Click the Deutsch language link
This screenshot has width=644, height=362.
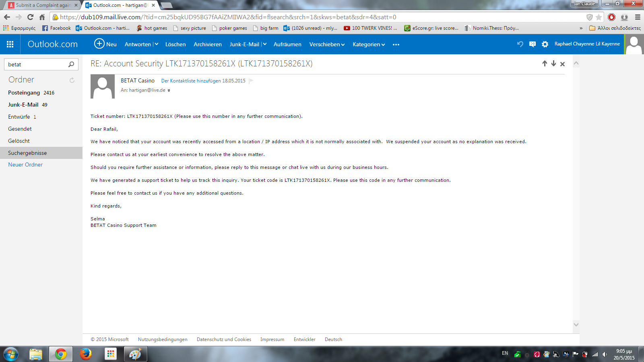point(333,339)
